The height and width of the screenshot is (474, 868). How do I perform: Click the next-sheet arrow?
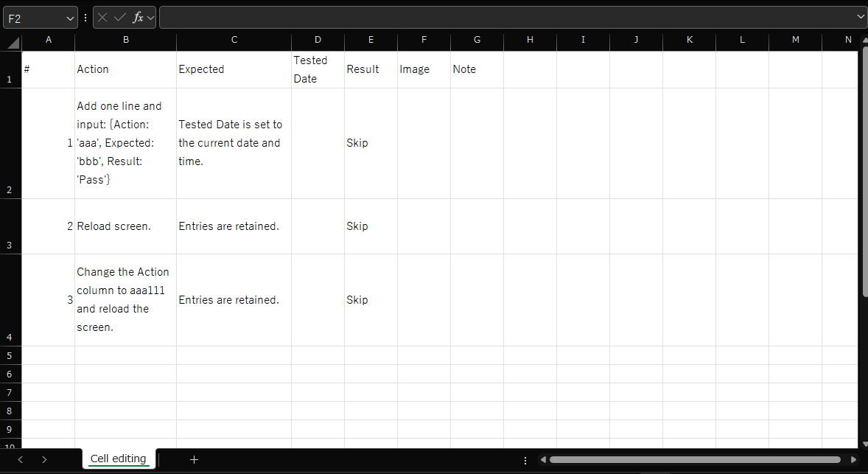coord(43,459)
